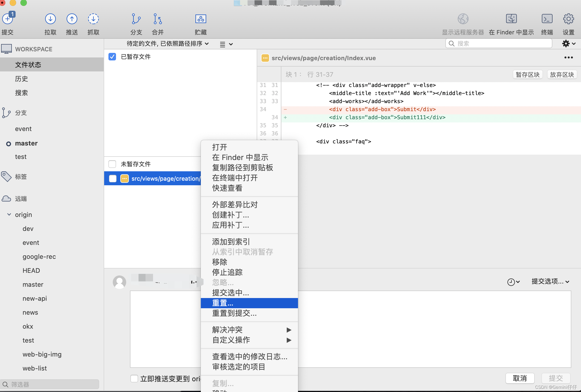Click the tag icon beside 标签 in sidebar
581x392 pixels.
pos(6,177)
